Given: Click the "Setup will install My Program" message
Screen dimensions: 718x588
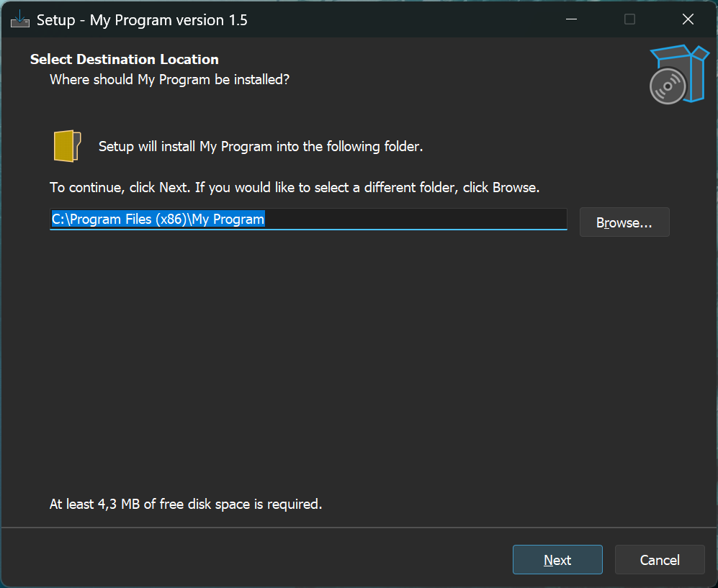Looking at the screenshot, I should click(x=261, y=146).
